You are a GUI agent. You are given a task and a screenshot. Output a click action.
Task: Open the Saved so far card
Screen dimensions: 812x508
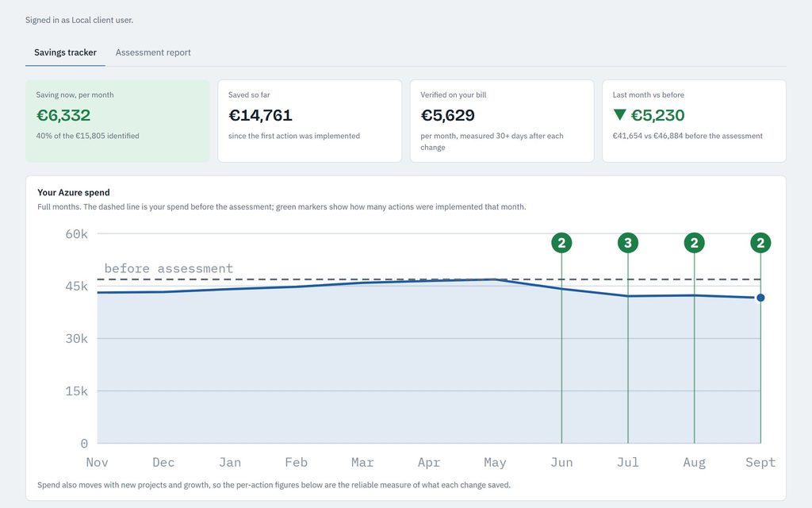310,121
